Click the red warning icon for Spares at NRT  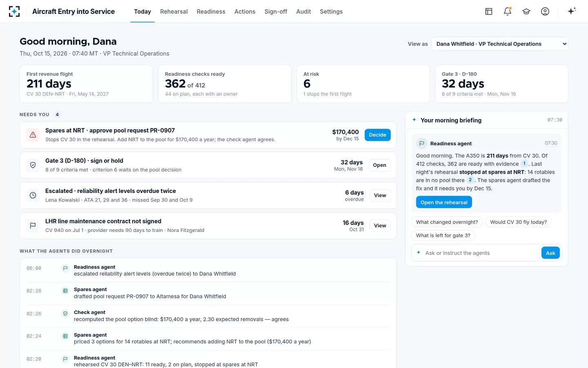(x=33, y=135)
